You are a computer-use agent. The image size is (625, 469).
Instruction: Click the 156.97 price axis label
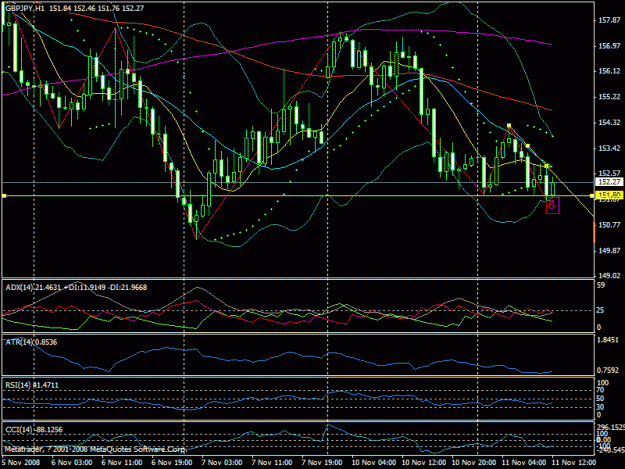pos(609,46)
